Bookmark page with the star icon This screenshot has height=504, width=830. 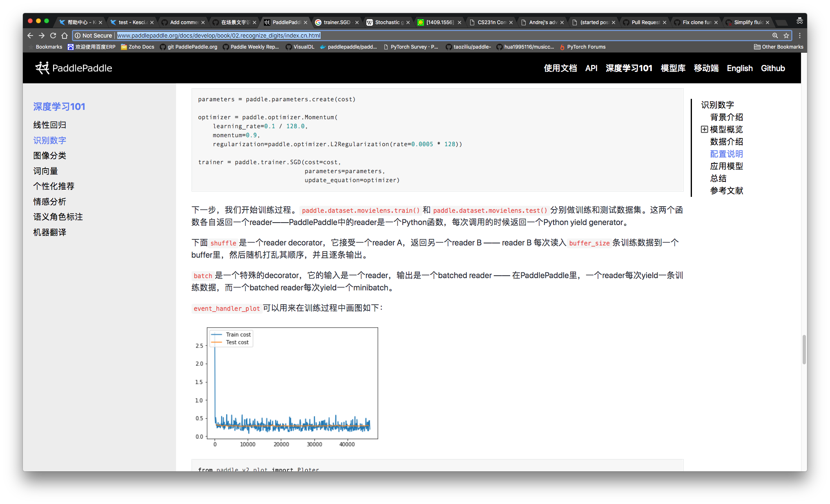coord(786,36)
